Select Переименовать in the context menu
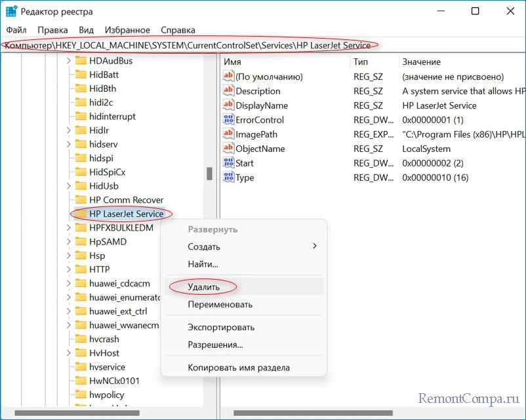Screen dimensions: 526x420 tap(220, 305)
